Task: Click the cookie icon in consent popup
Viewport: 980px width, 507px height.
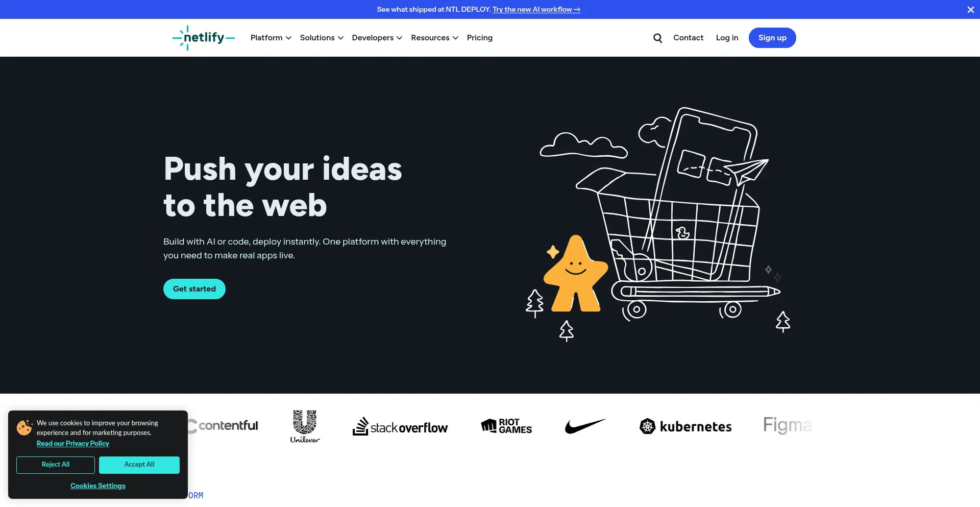Action: pos(24,428)
